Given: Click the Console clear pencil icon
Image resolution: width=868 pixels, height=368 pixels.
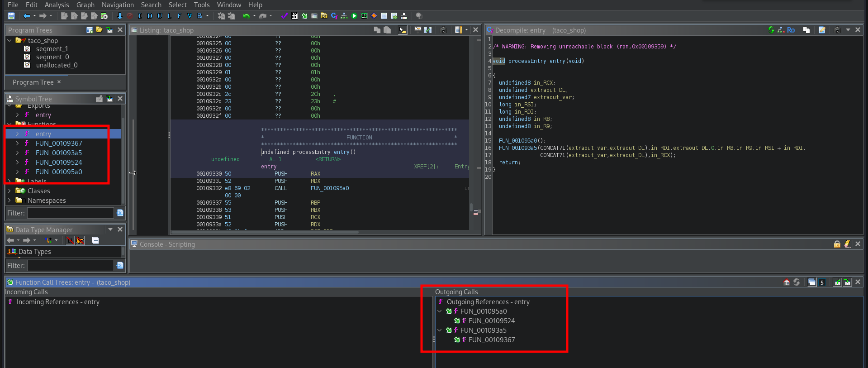Looking at the screenshot, I should (847, 244).
